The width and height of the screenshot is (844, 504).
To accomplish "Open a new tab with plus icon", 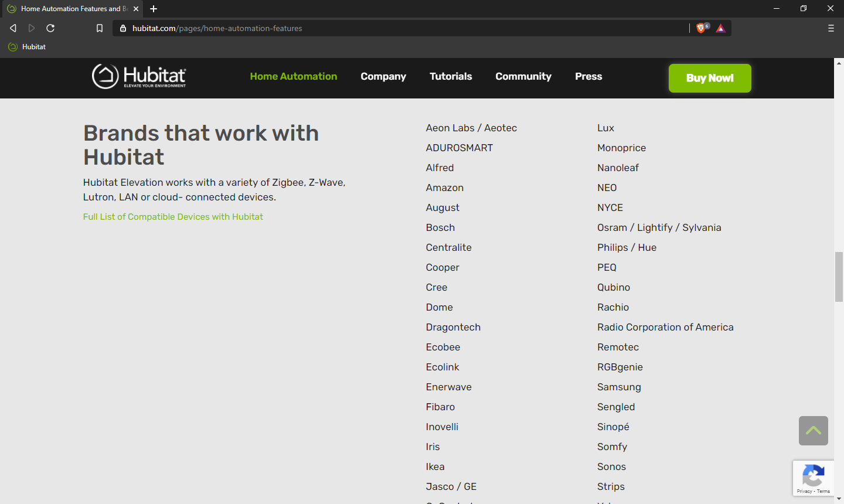I will pos(154,9).
